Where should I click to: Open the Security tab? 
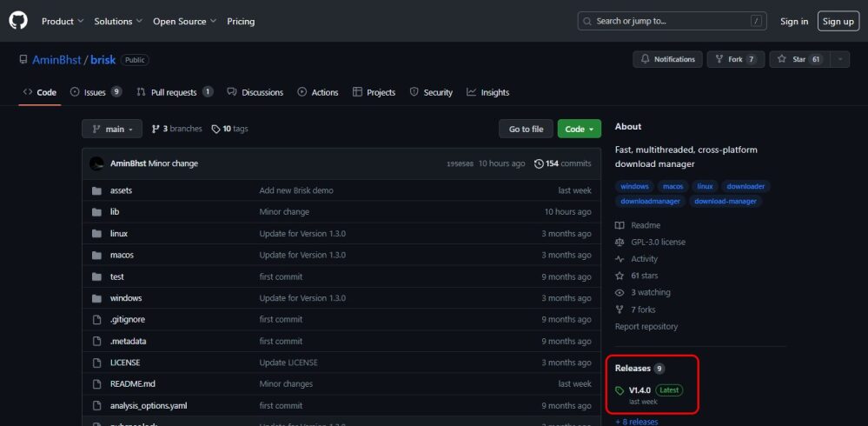(431, 92)
